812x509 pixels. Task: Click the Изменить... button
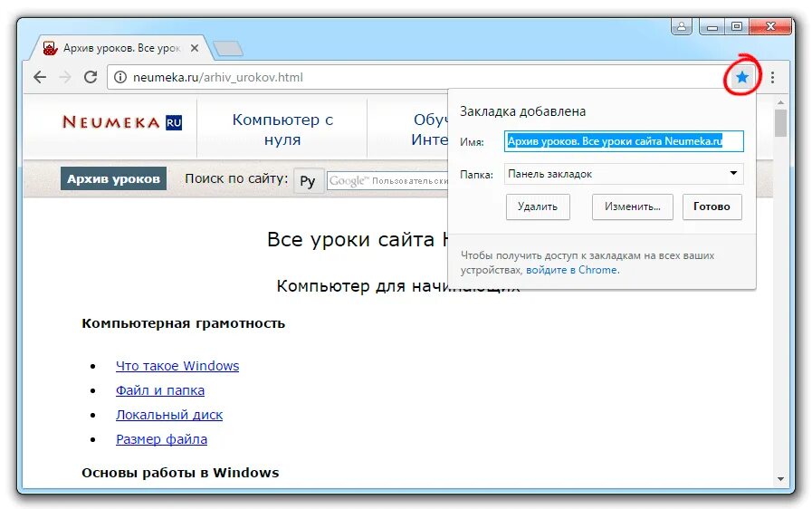coord(632,206)
